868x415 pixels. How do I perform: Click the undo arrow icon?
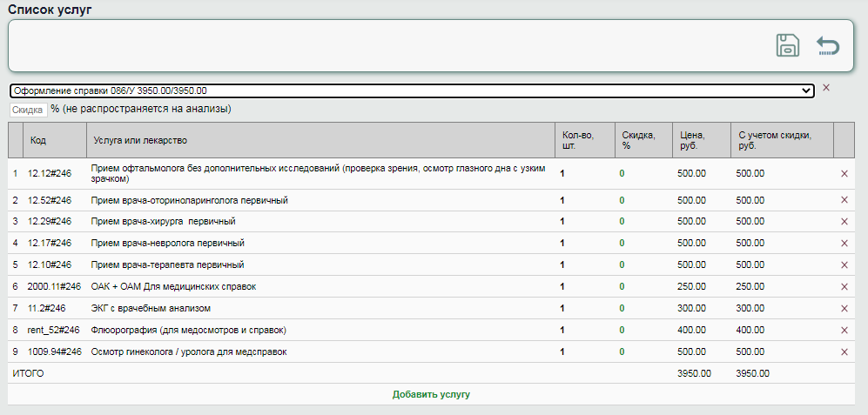[x=828, y=45]
